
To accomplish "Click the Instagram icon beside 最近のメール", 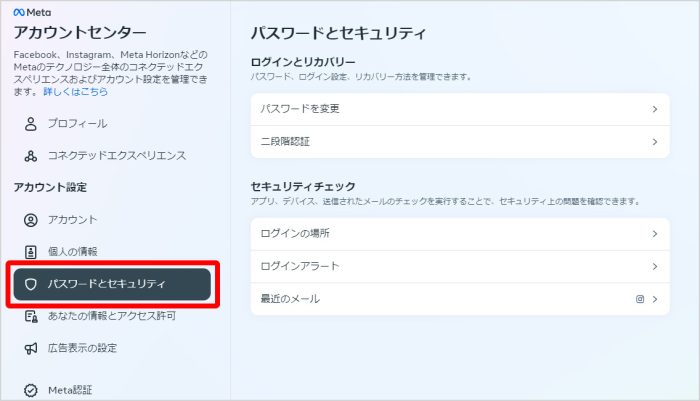I will pyautogui.click(x=640, y=299).
